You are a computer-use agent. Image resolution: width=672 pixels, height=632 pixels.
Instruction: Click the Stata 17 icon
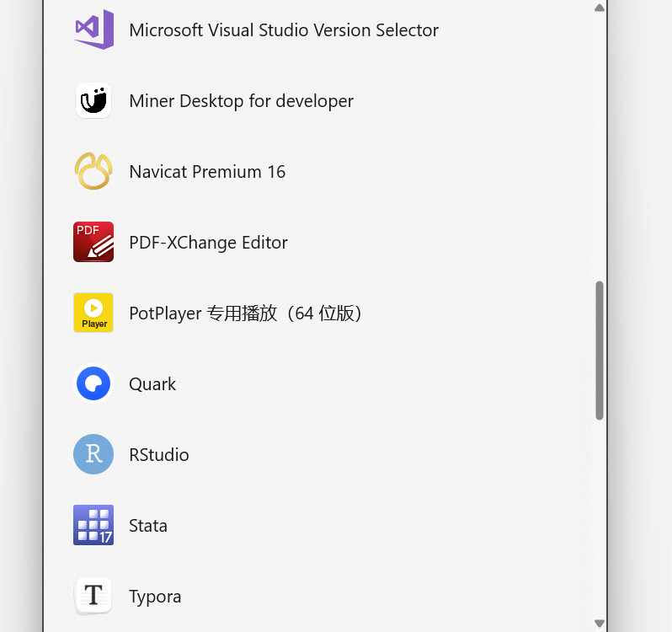pyautogui.click(x=93, y=525)
